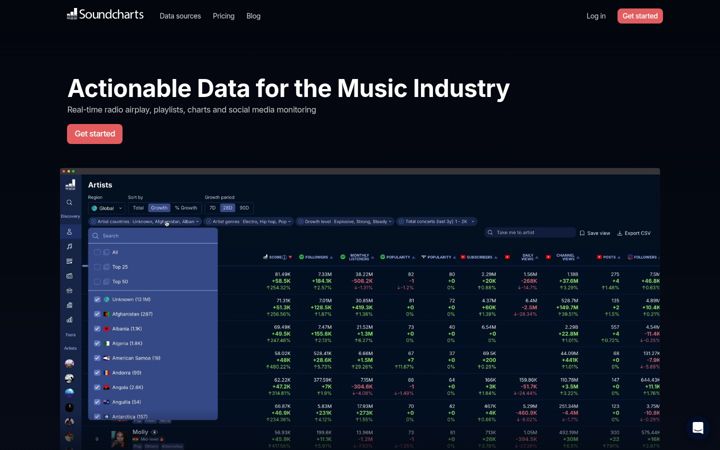
Task: Sort by Spotify Followers column header
Action: coord(316,257)
